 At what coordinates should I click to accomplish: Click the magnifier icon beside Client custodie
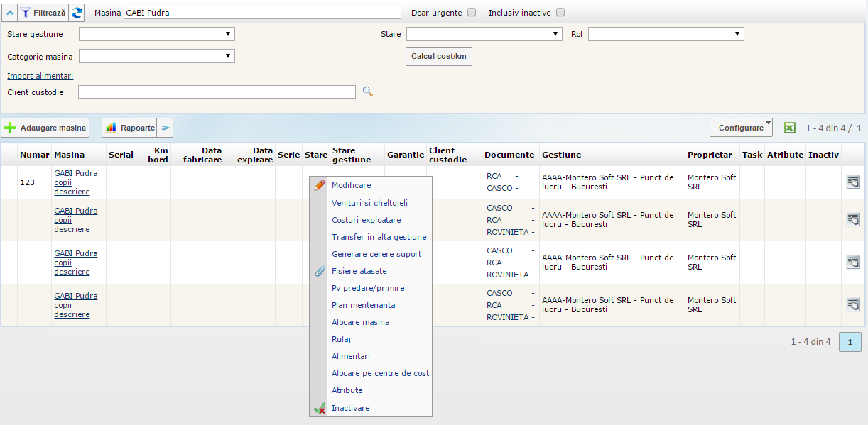[x=368, y=92]
